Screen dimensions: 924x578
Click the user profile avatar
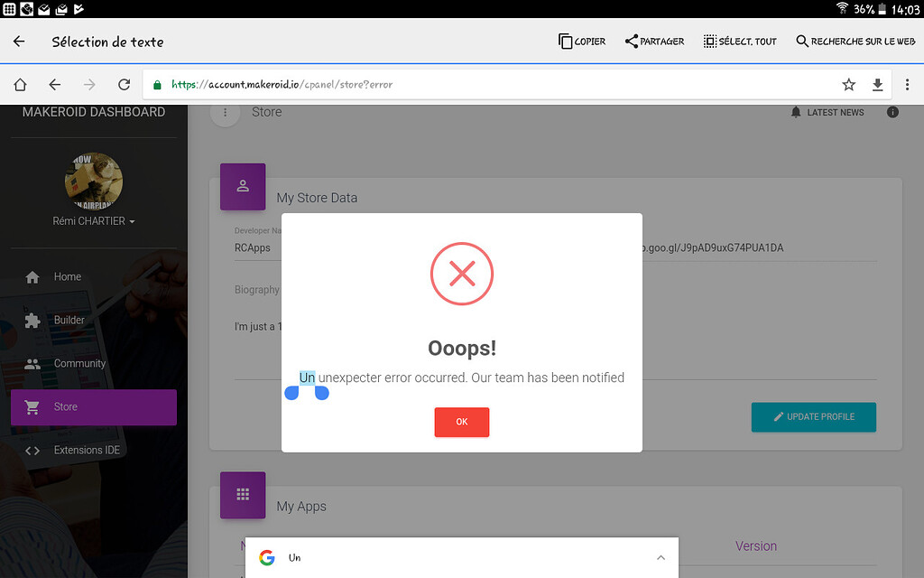coord(94,181)
